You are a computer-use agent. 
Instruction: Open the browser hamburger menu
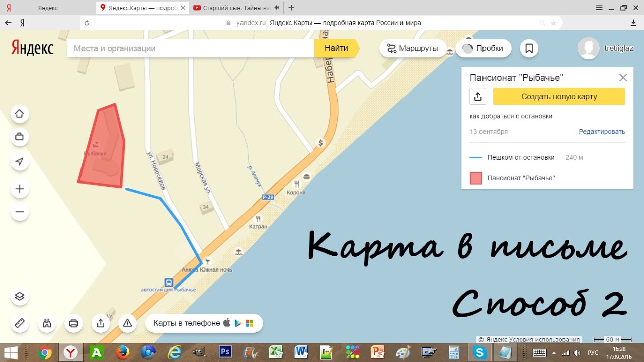[x=599, y=8]
